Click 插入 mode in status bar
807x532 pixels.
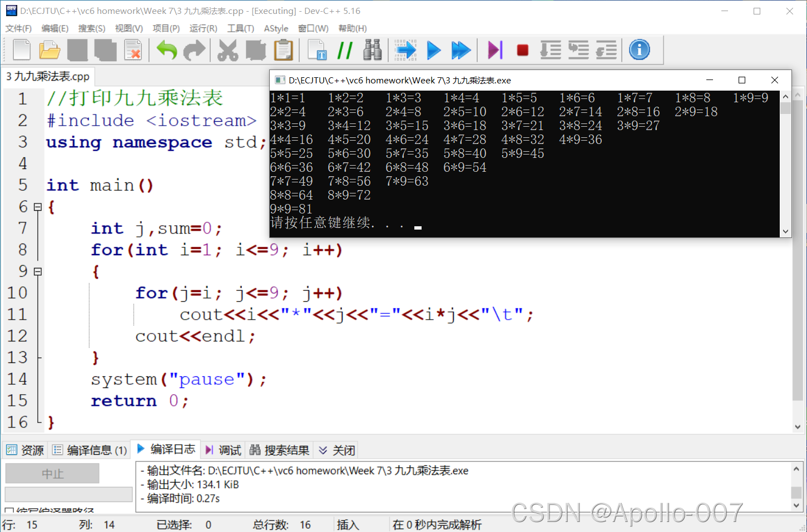348,525
